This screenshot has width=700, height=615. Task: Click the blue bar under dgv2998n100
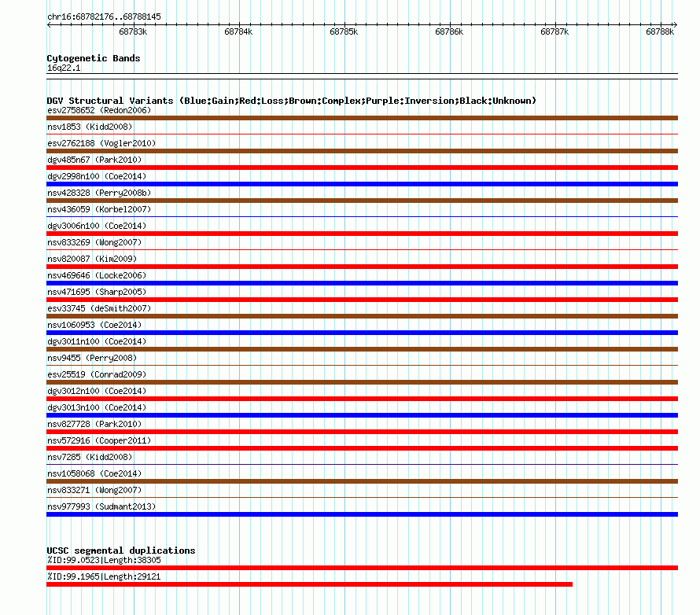coord(362,184)
